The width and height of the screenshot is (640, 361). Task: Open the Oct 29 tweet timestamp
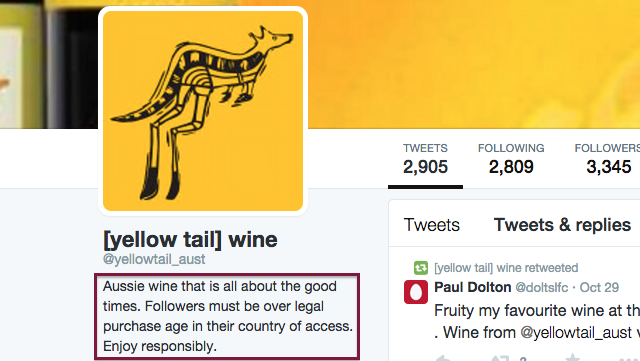point(599,287)
